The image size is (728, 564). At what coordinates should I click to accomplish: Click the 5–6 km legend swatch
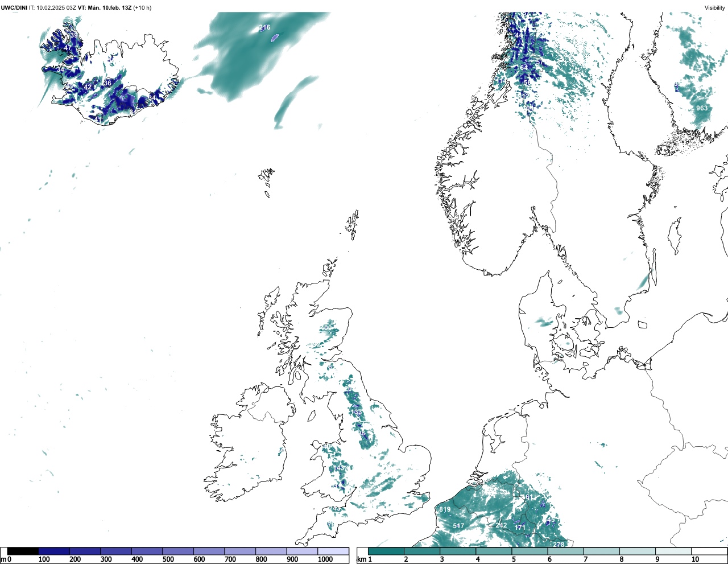(530, 551)
